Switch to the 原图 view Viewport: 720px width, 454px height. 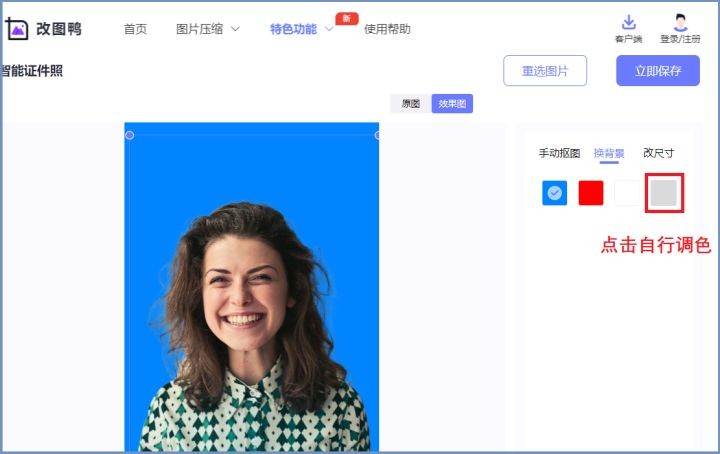411,103
